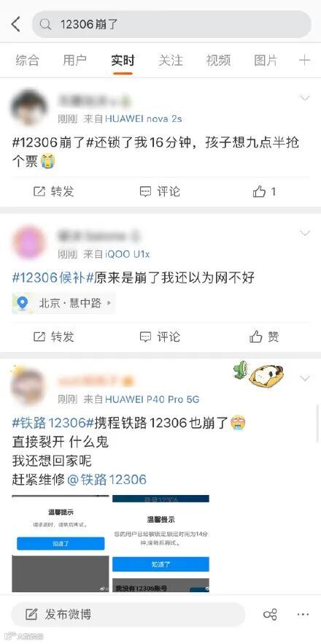Open the share icon in the bottom bar
321x644 pixels.
pyautogui.click(x=270, y=615)
